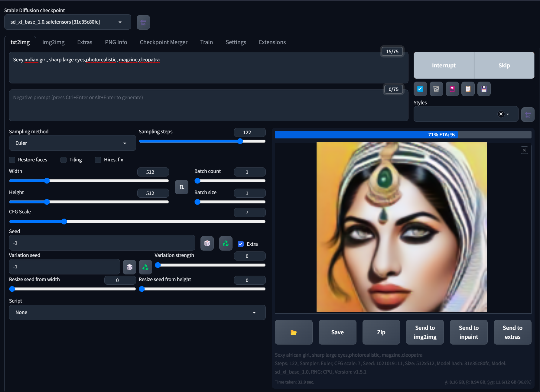Open the PNG Info tab

pyautogui.click(x=116, y=42)
